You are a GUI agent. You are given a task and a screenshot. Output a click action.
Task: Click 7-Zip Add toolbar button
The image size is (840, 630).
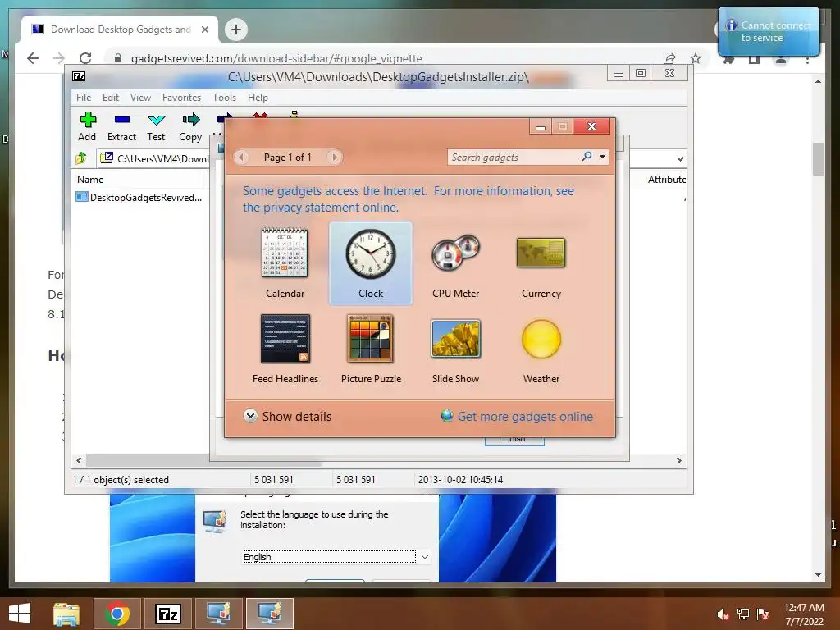coord(87,127)
